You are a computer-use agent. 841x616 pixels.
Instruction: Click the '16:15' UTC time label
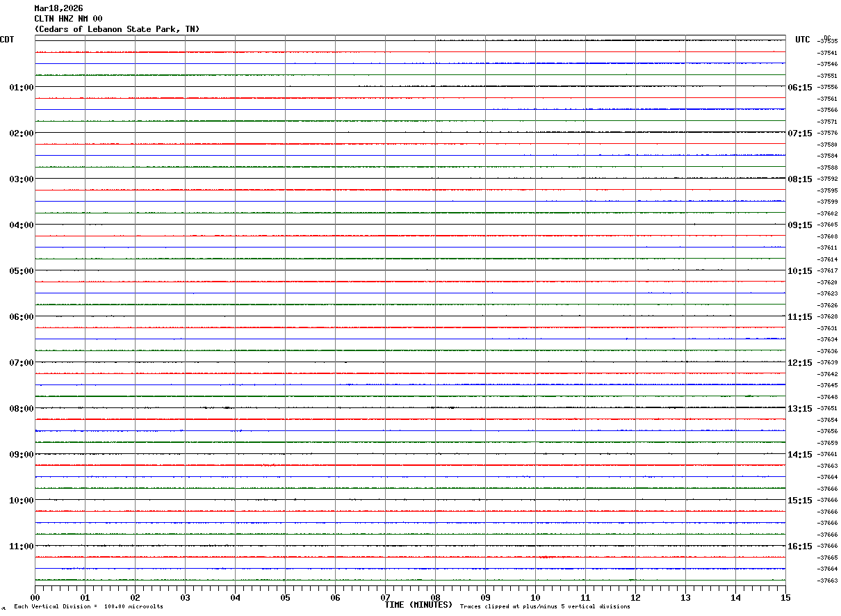tap(800, 546)
